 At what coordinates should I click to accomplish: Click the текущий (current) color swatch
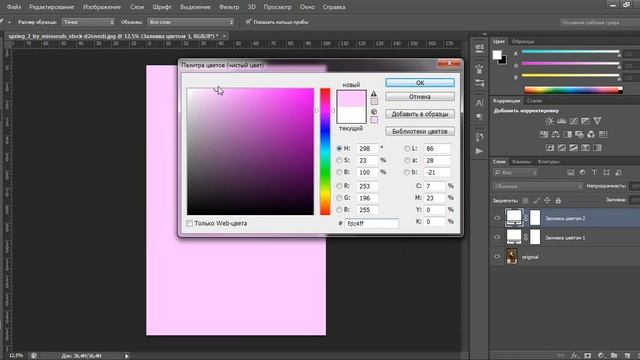[351, 115]
